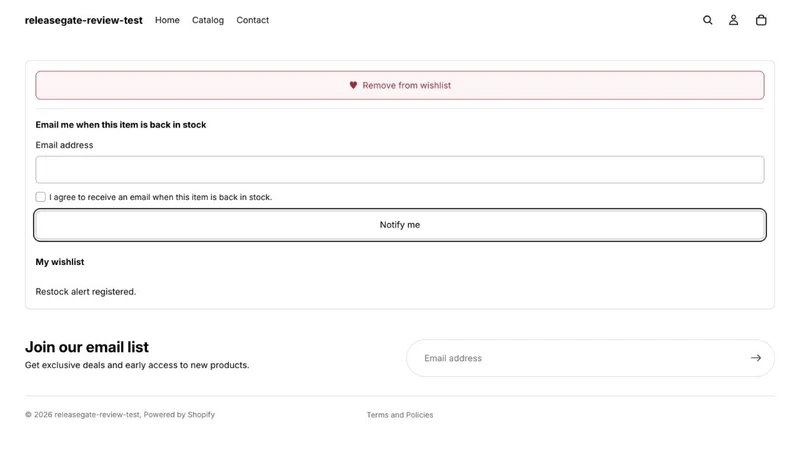Focus the back-in-stock email address field

coord(400,170)
